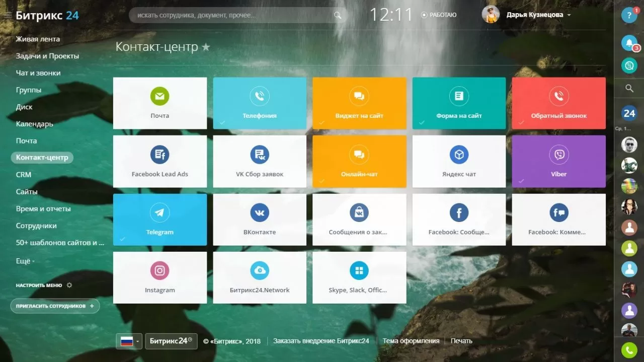The height and width of the screenshot is (362, 644).
Task: Open the Яндекс чат tile icon
Action: pyautogui.click(x=459, y=155)
